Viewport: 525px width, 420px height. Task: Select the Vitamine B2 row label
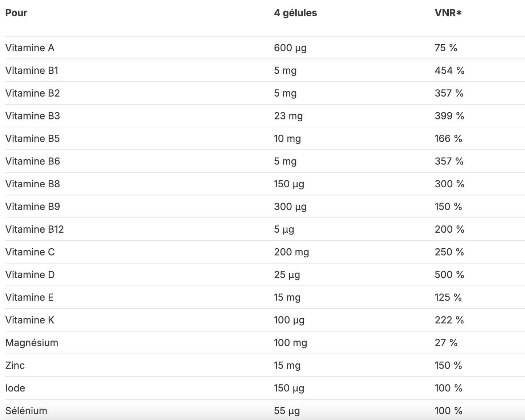(32, 93)
